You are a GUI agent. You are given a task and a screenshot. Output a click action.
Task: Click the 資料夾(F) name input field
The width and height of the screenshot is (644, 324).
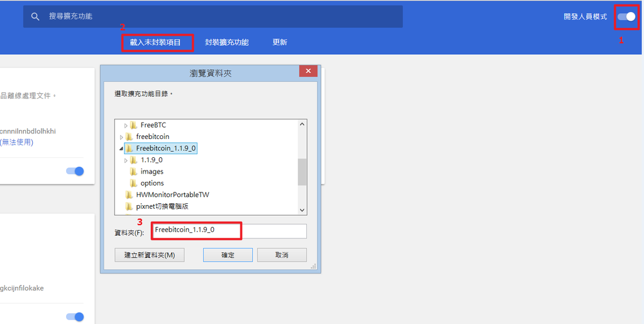click(x=229, y=231)
